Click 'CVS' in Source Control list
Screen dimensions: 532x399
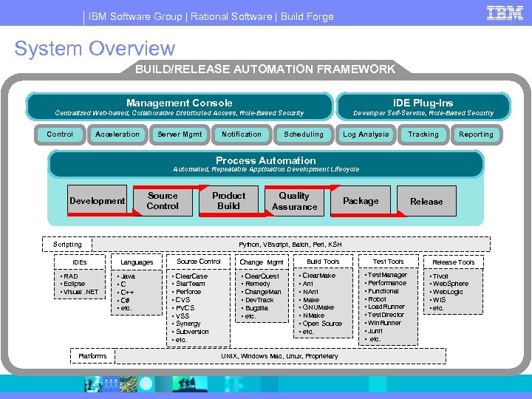click(x=183, y=300)
